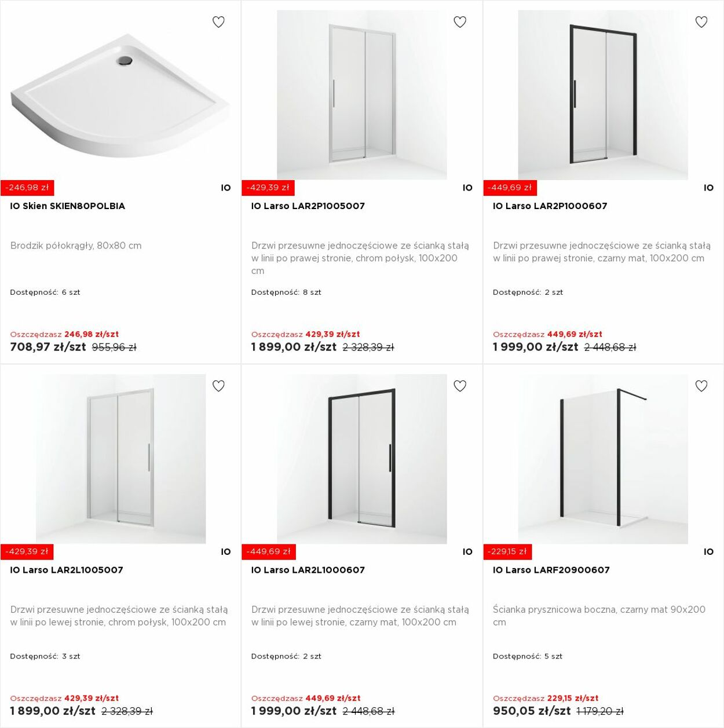Open IO Larso LARF20900607 product title

551,570
